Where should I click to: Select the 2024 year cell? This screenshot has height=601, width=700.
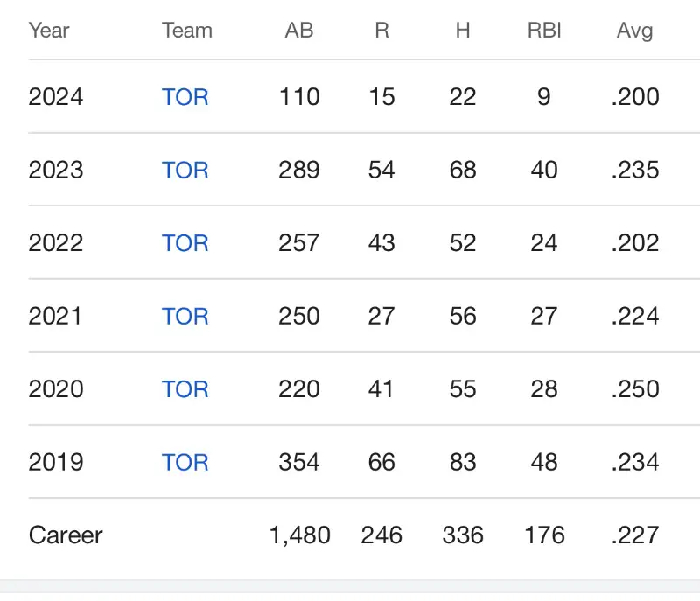click(56, 96)
